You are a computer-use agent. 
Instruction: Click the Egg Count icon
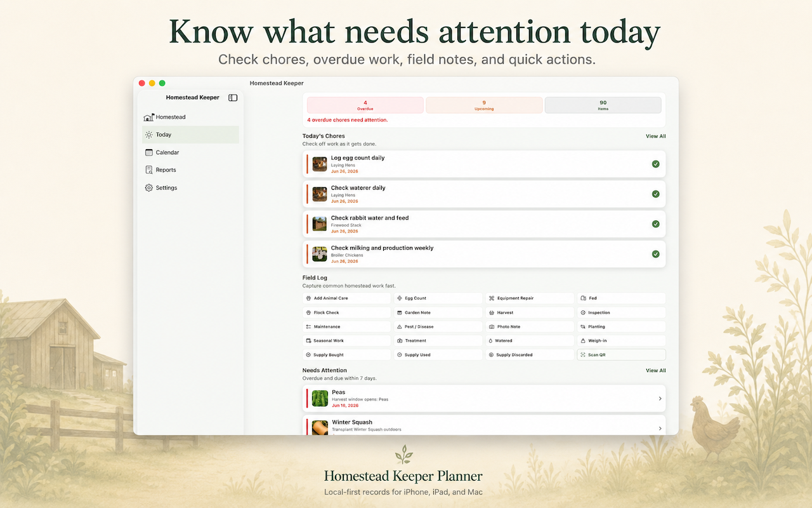[400, 298]
